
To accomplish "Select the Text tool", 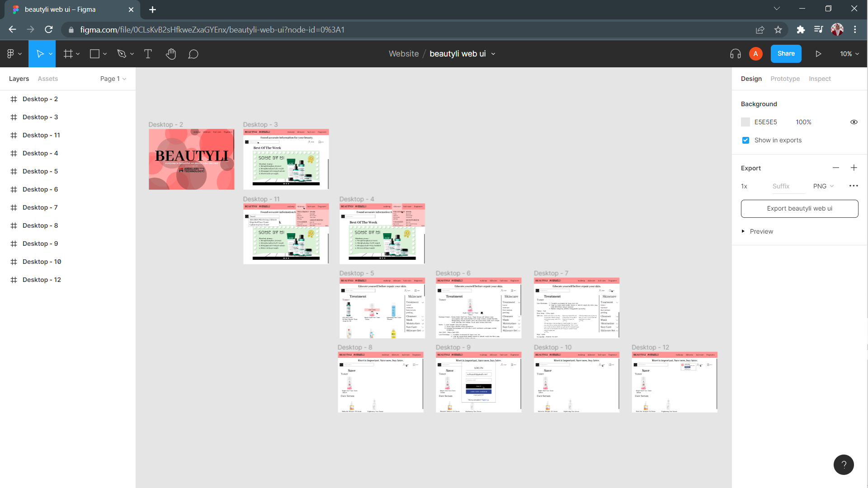I will click(x=148, y=54).
